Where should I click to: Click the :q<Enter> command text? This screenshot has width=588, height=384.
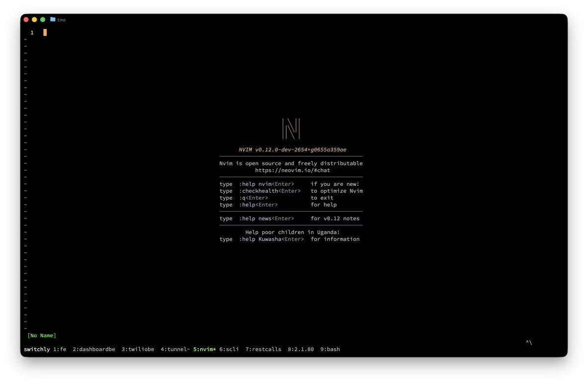tap(253, 198)
